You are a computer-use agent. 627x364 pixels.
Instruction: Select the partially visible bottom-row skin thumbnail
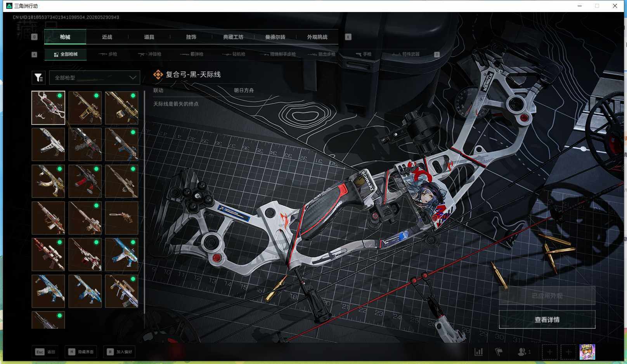[x=48, y=320]
